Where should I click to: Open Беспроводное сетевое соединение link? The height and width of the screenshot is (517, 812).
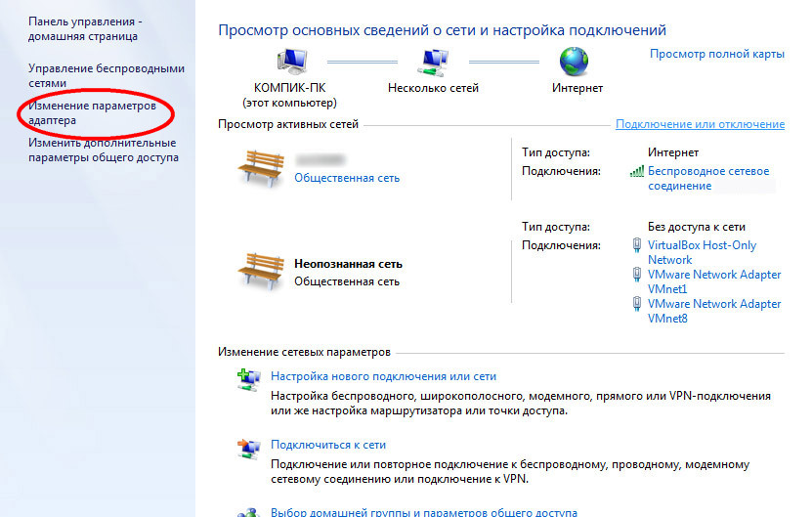coord(708,178)
